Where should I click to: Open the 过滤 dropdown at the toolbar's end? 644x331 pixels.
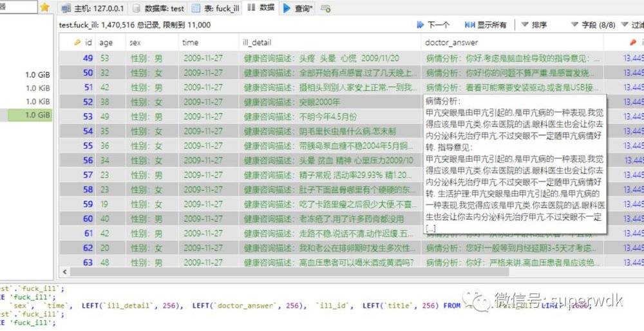tap(632, 25)
